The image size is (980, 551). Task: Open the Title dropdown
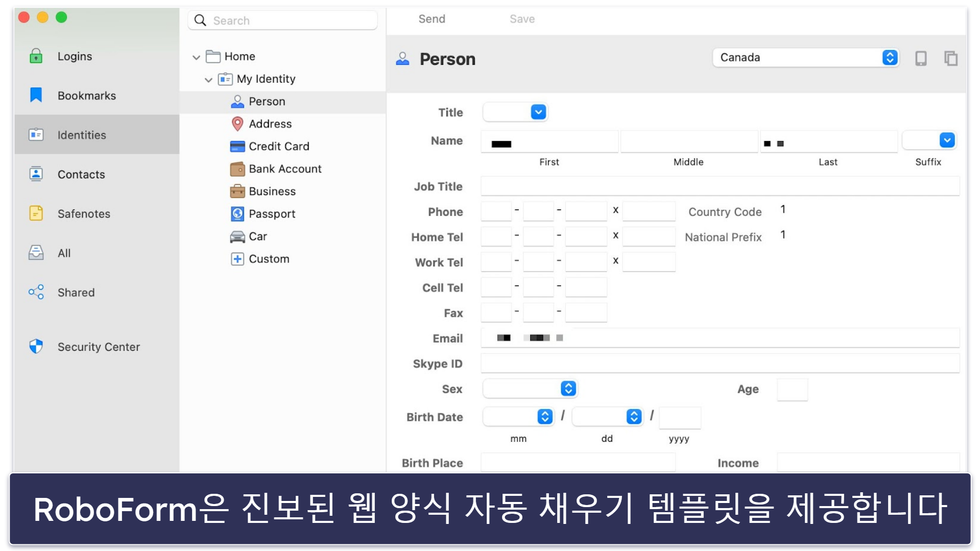[515, 112]
